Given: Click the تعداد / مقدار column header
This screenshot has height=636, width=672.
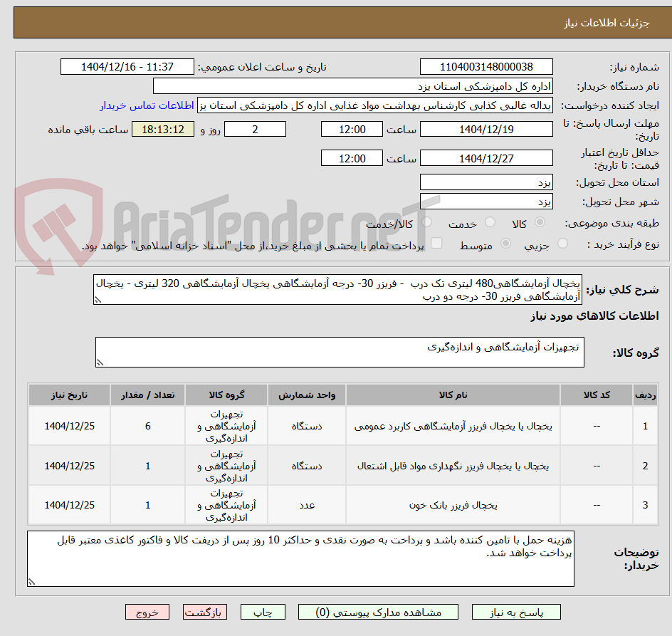Looking at the screenshot, I should (148, 395).
